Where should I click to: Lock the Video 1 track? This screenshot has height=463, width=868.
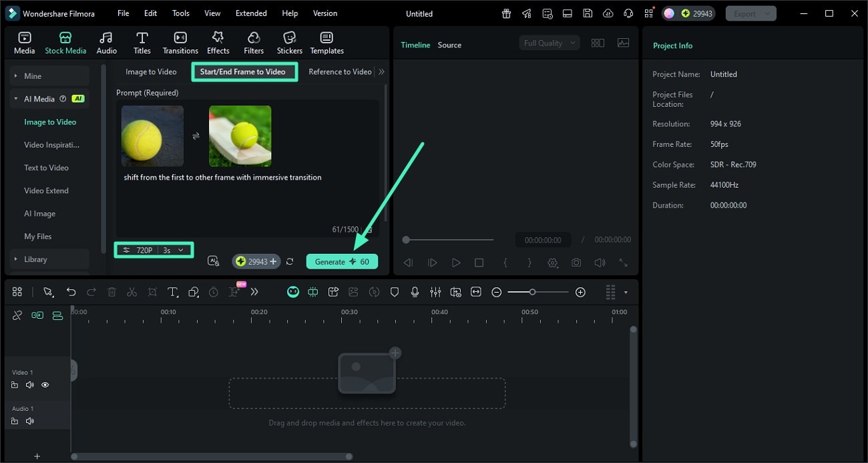[15, 385]
